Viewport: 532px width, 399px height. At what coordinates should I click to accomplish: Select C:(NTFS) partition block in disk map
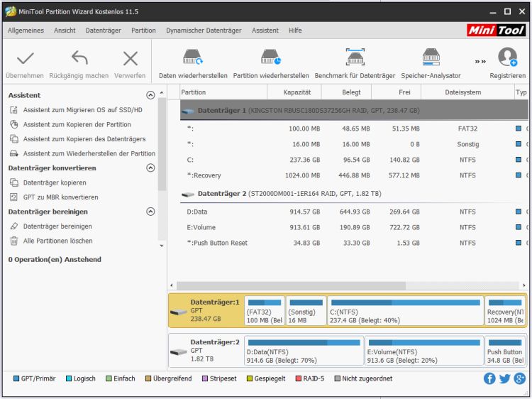click(406, 312)
